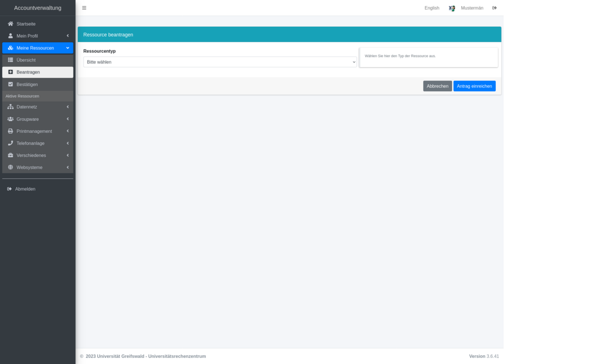Click the logout icon in top bar
This screenshot has height=364, width=604.
click(x=494, y=8)
